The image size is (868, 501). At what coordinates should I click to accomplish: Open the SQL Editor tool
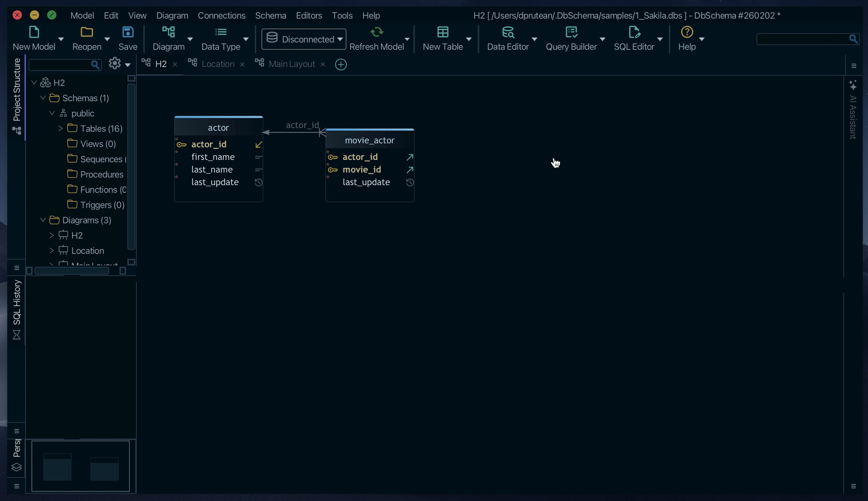[634, 33]
